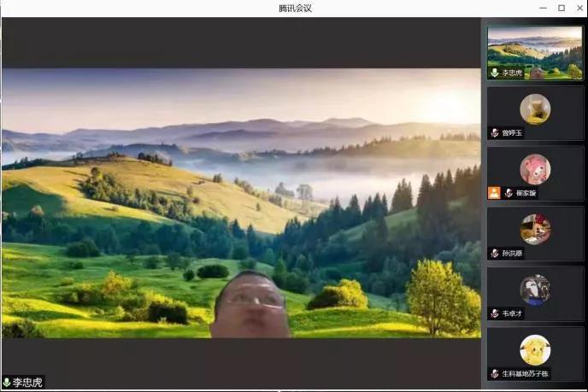This screenshot has width=588, height=392.
Task: Select 曾婷玉's participant tile
Action: [x=535, y=113]
